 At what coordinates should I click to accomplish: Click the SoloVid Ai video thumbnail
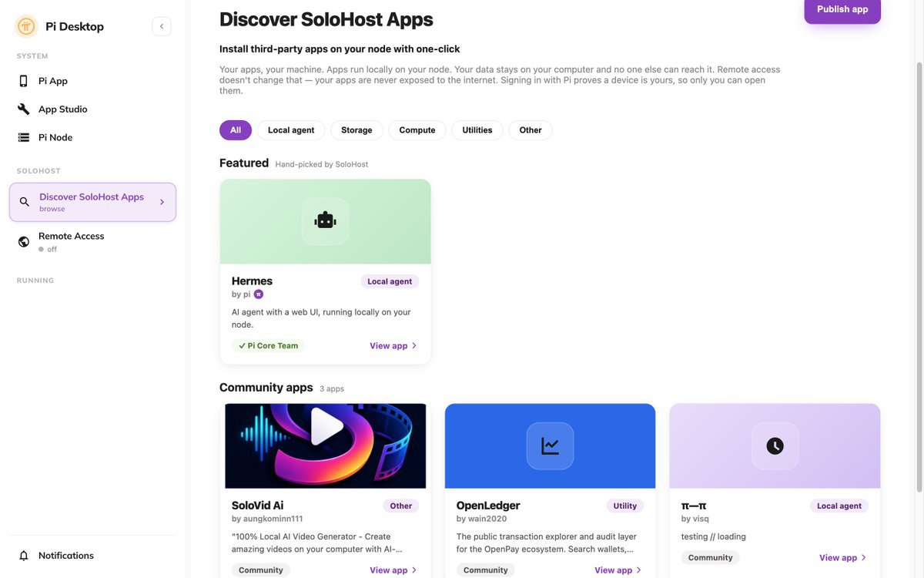click(325, 445)
